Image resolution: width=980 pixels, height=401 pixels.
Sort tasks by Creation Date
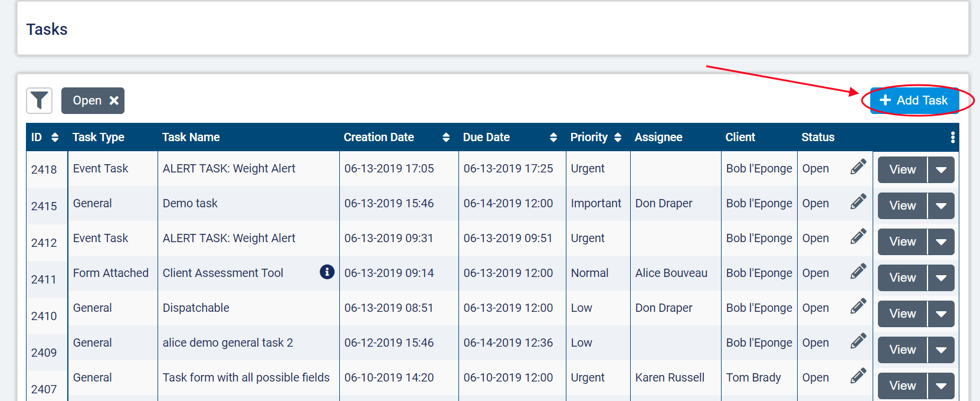tap(445, 138)
